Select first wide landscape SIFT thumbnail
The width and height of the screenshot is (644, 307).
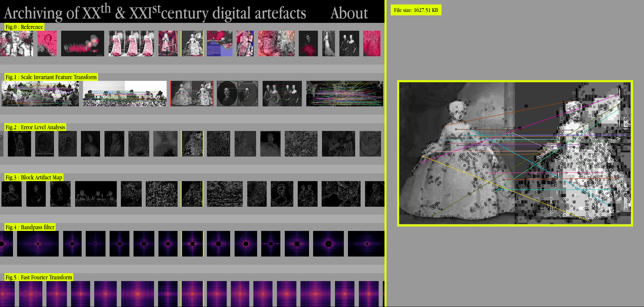pyautogui.click(x=40, y=93)
